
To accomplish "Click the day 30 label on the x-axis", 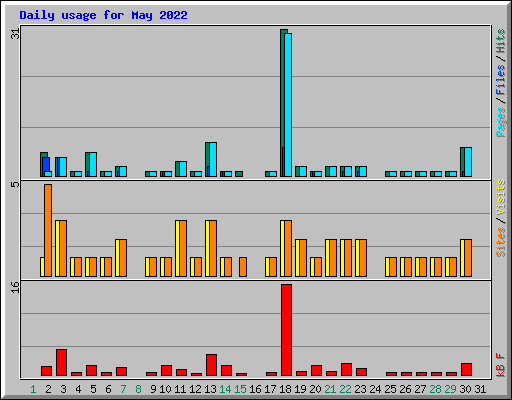I will (x=465, y=389).
